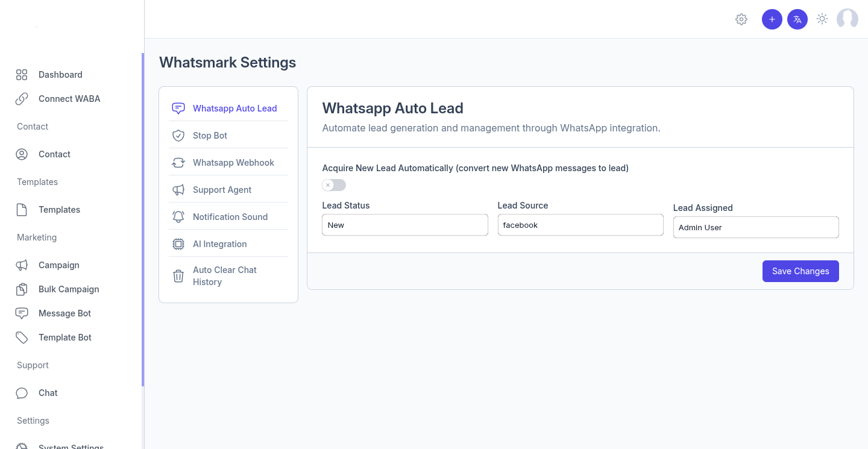
Task: Click the Support Agent megaphone icon
Action: pos(178,190)
